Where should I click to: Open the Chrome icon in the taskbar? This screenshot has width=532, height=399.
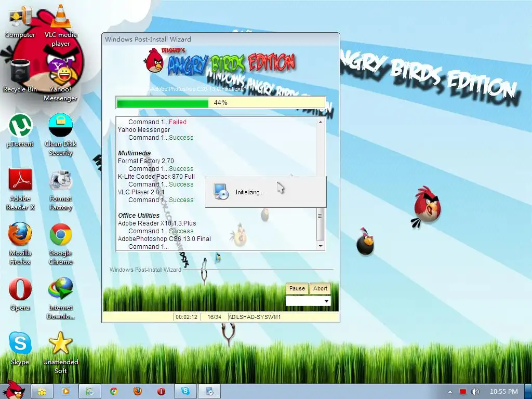114,392
